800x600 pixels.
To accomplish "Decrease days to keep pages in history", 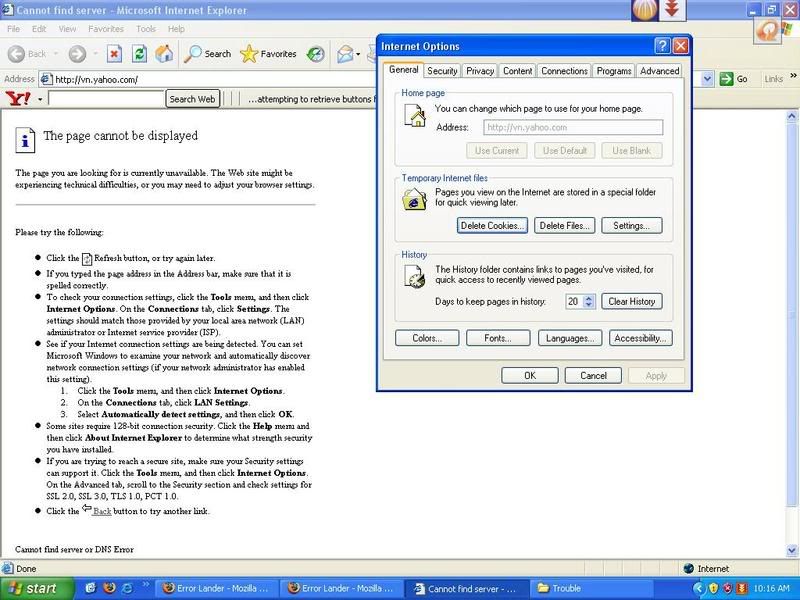I will coord(589,305).
